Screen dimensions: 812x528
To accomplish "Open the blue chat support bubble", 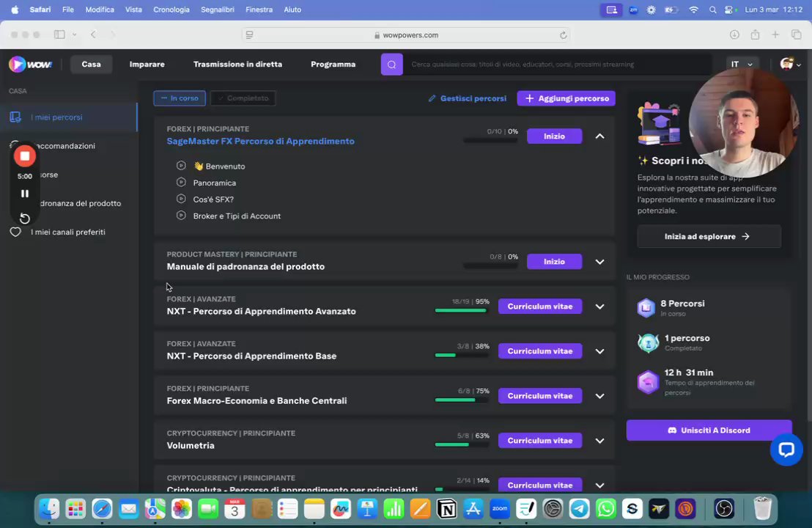I will (x=786, y=450).
